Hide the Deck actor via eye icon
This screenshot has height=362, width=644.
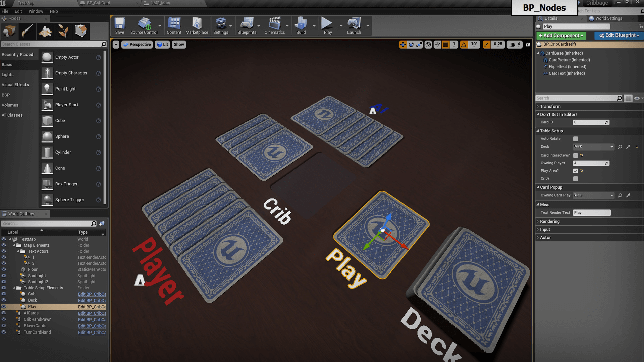4,300
